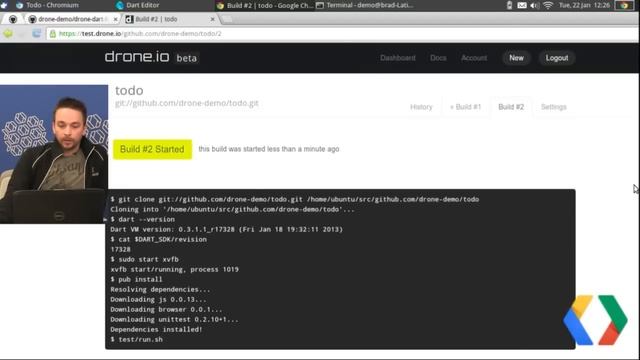Click the New button
The image size is (640, 360).
(516, 58)
